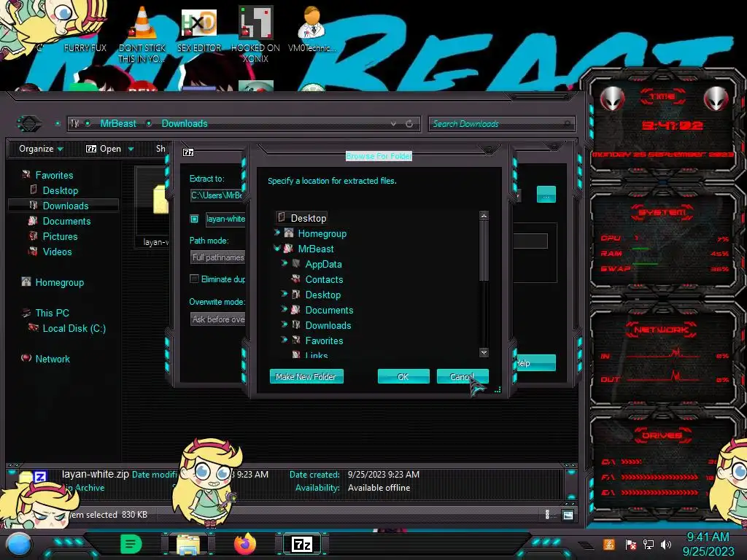Select the layan-white folder thumbnail in Explorer

click(160, 200)
